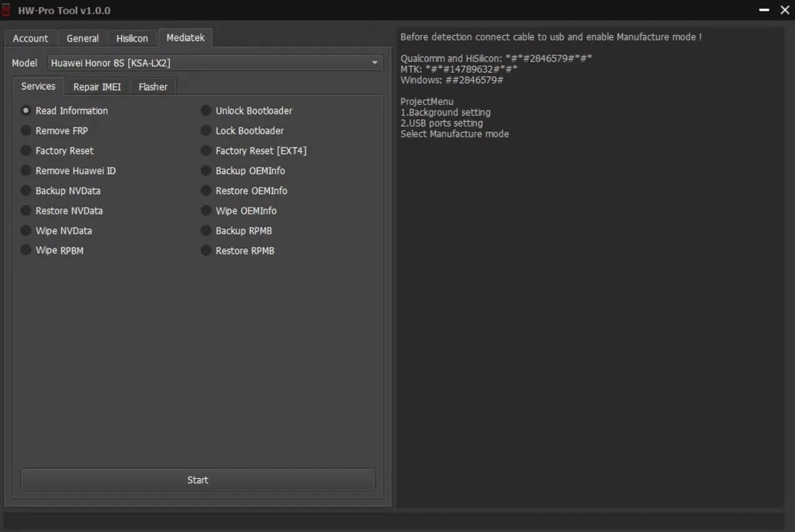Close the HW-Pro Tool window
Screen dimensions: 795x532
pos(784,11)
